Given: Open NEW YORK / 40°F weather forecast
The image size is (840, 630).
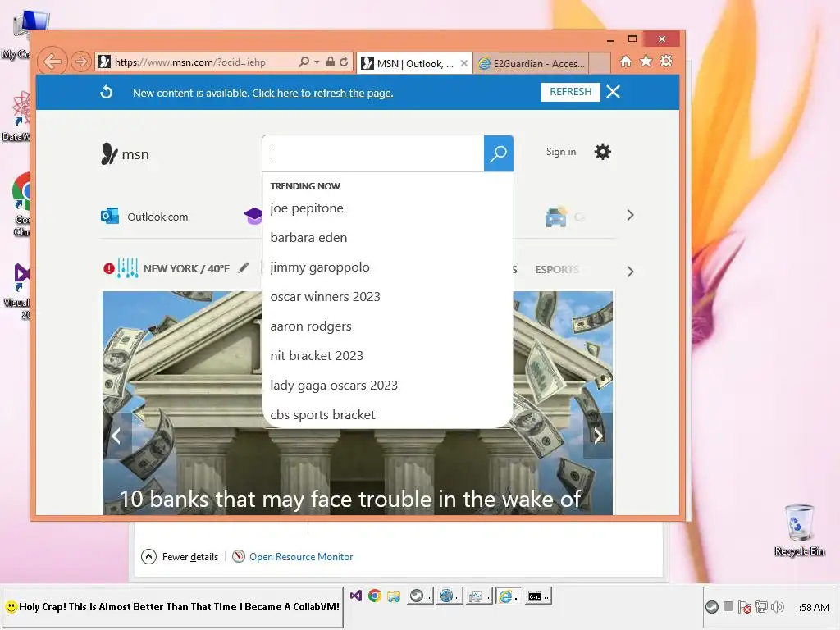Looking at the screenshot, I should [186, 269].
